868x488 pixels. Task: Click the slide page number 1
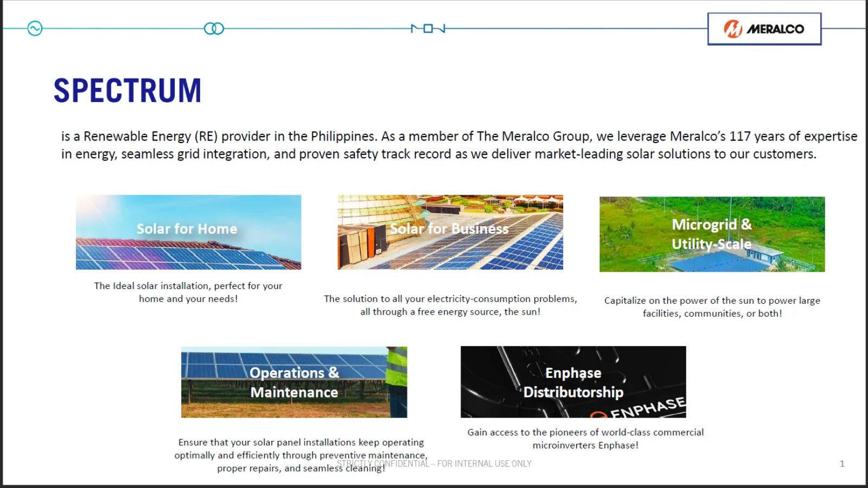842,464
